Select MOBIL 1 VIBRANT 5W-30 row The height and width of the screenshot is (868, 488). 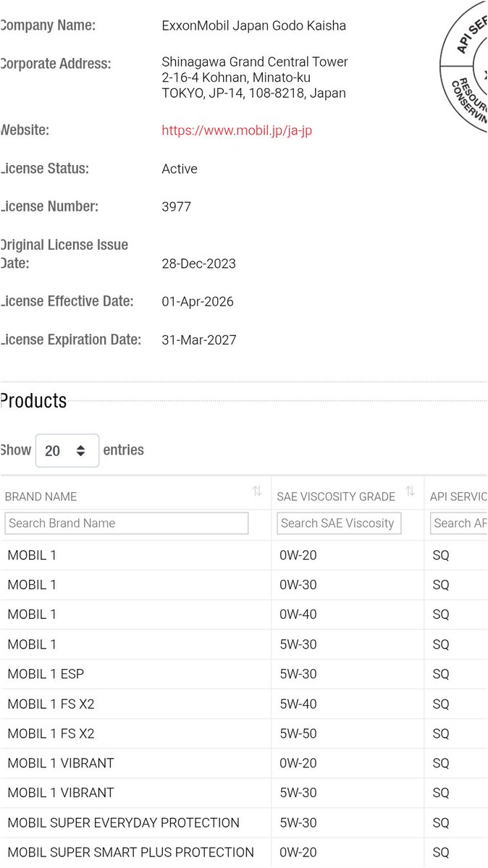pyautogui.click(x=244, y=793)
